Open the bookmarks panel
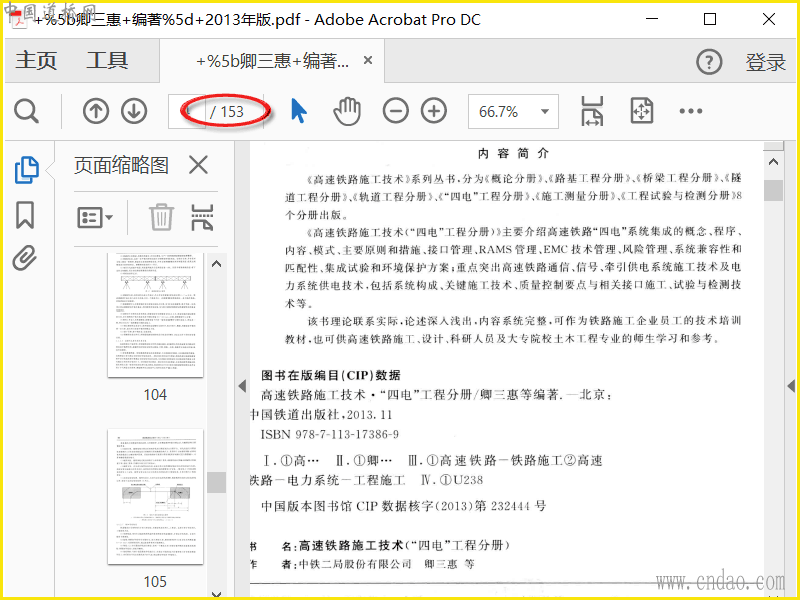This screenshot has height=600, width=800. tap(25, 215)
